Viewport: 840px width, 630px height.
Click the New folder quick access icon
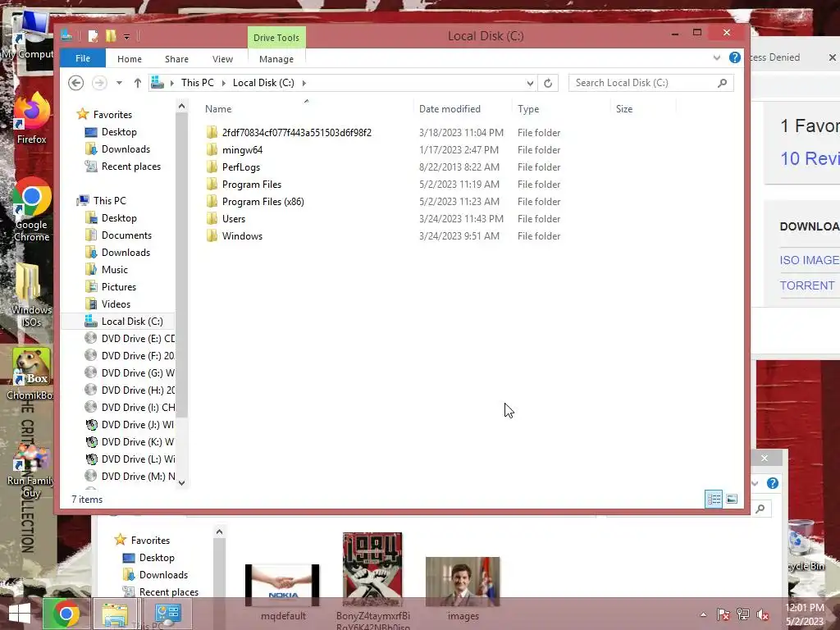(x=111, y=36)
